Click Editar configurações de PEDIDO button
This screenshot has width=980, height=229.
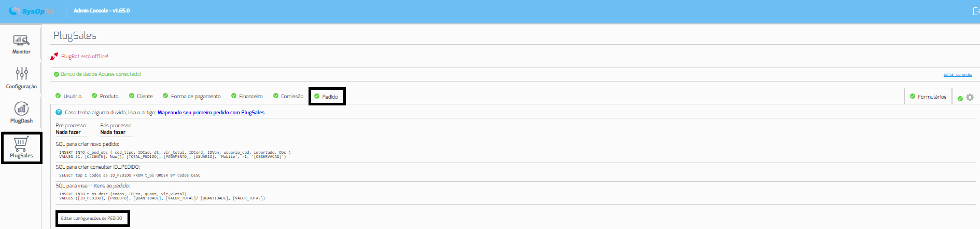(92, 218)
